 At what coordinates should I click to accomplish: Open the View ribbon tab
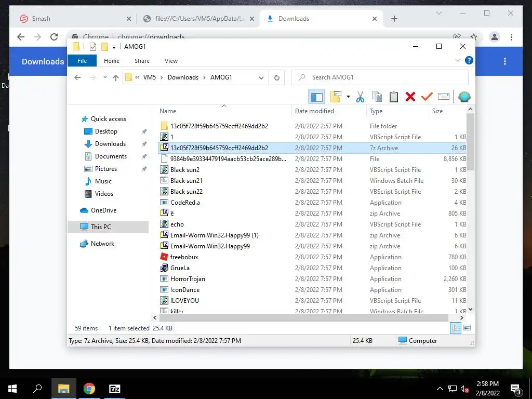click(171, 61)
